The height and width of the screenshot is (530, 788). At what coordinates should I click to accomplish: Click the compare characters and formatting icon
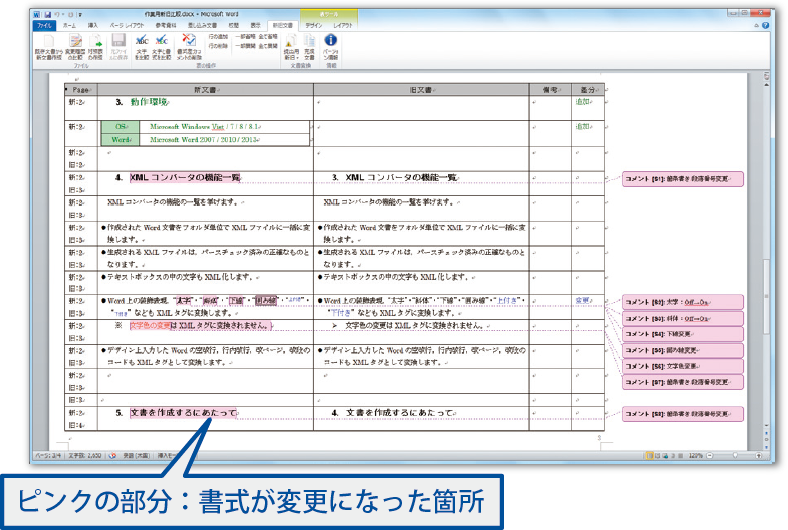[x=161, y=43]
